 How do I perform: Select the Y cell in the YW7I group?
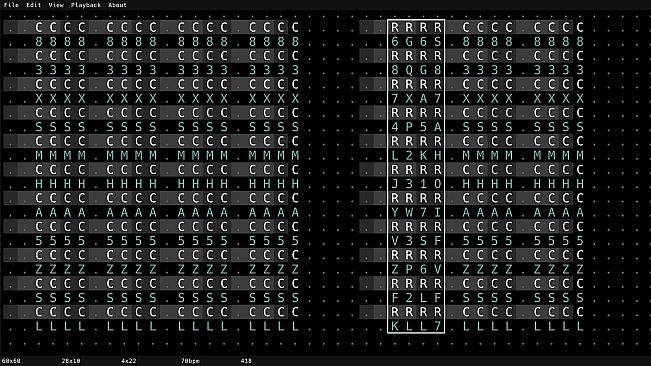click(x=395, y=212)
